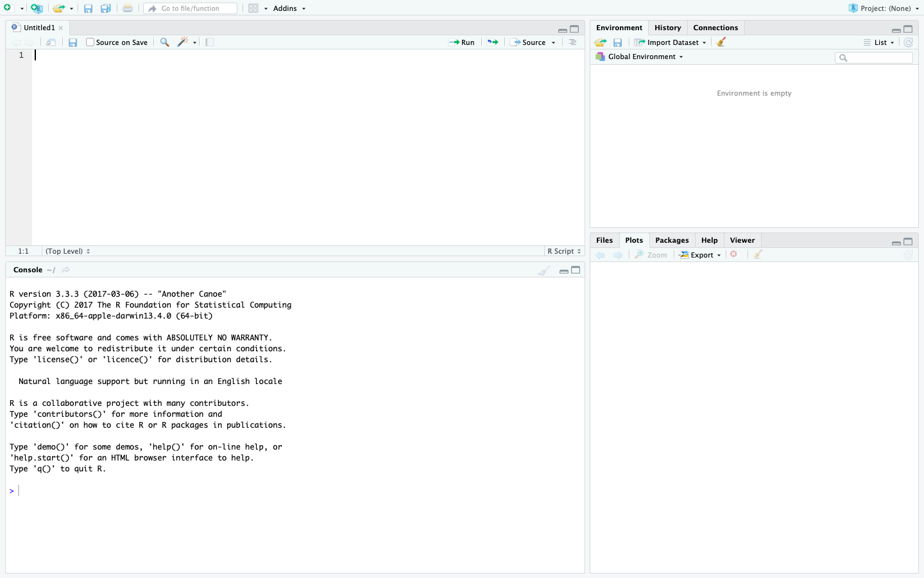Switch to the History tab
This screenshot has height=578, width=924.
point(667,28)
